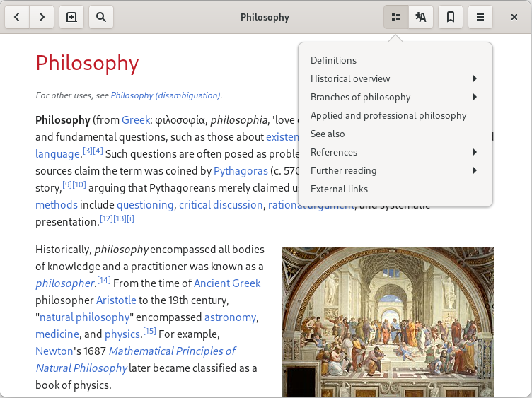Follow the methods link

[57, 205]
